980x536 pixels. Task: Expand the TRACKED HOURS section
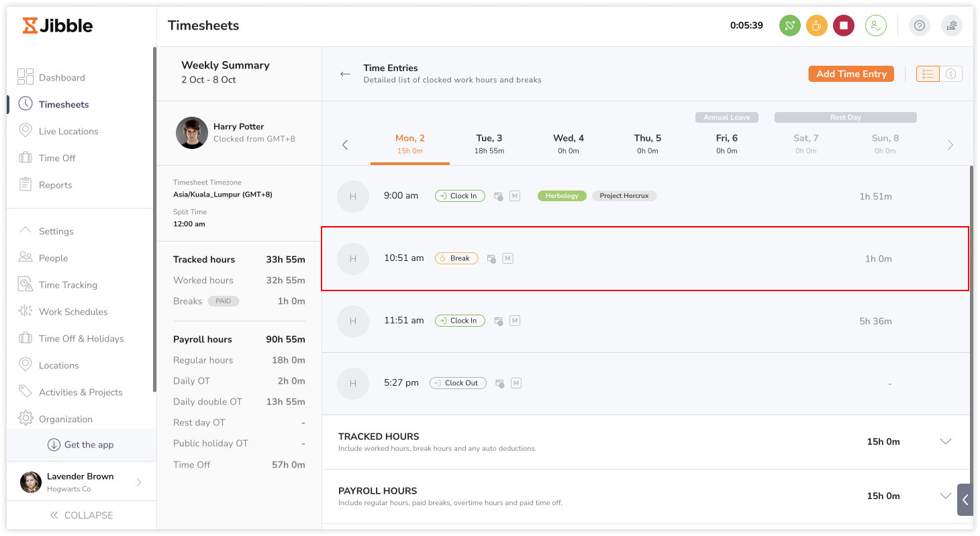(x=946, y=441)
